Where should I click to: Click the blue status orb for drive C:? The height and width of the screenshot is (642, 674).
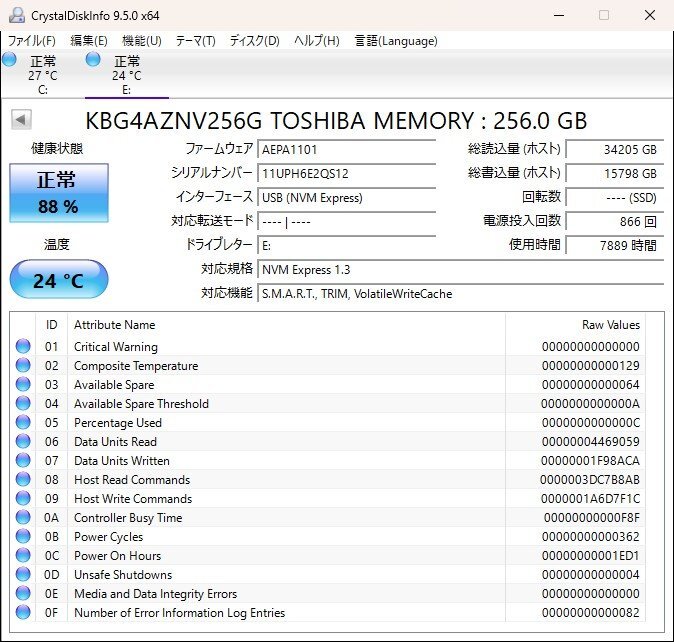[9, 59]
